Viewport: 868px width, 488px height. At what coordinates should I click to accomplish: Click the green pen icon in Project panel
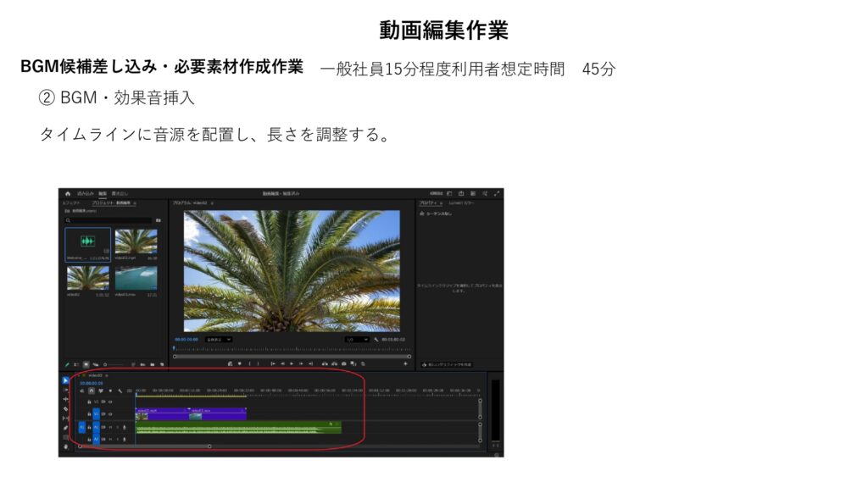(67, 364)
